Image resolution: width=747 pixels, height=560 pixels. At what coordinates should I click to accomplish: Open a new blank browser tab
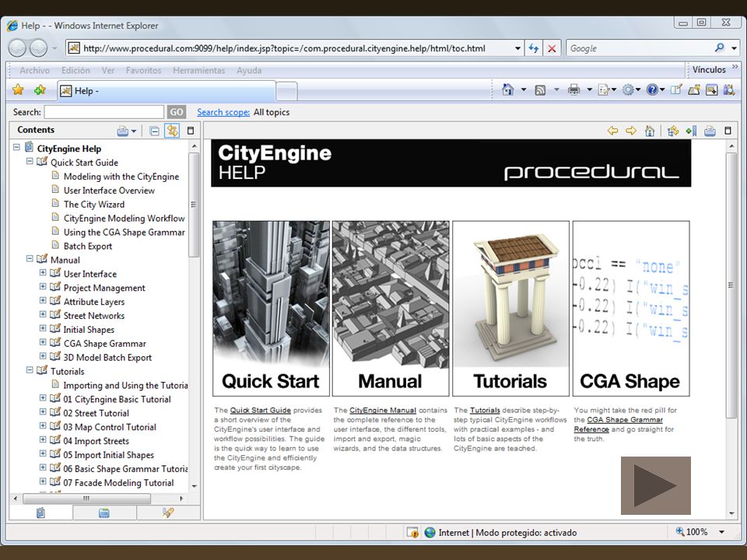tap(286, 91)
